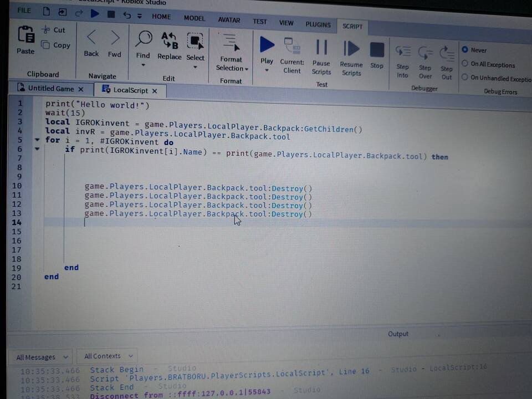Open the FILE menu
The width and height of the screenshot is (532, 399).
24,10
